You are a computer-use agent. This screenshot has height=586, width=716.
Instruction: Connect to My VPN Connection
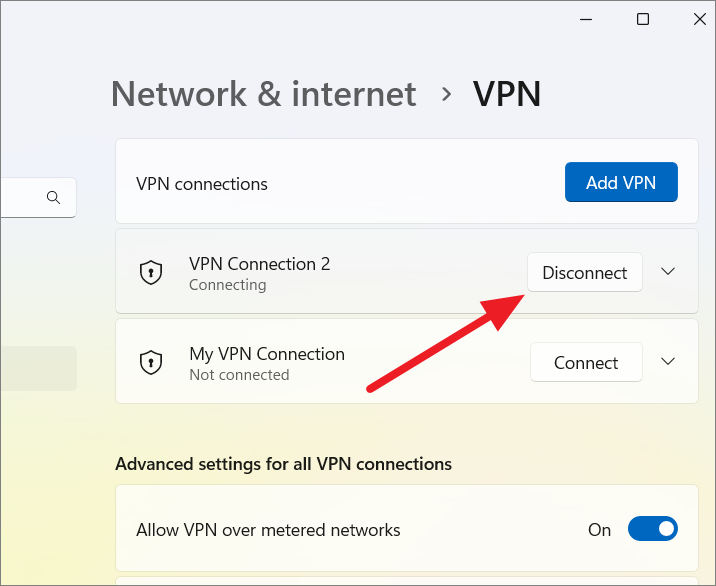[586, 363]
